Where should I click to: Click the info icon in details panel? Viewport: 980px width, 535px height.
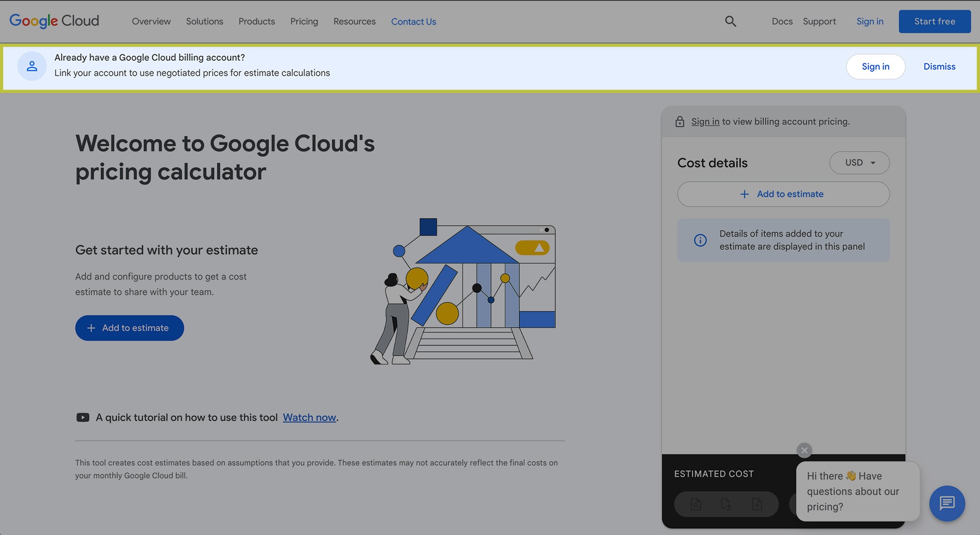point(700,240)
